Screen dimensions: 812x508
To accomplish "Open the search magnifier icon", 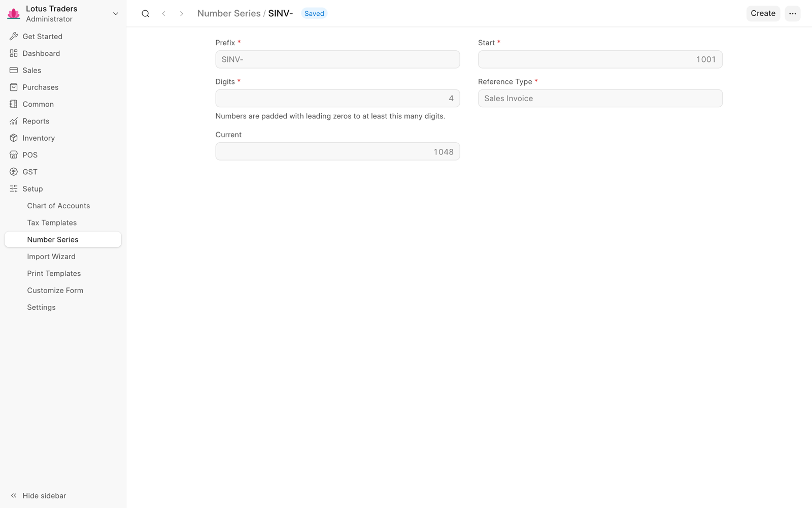I will pos(146,14).
